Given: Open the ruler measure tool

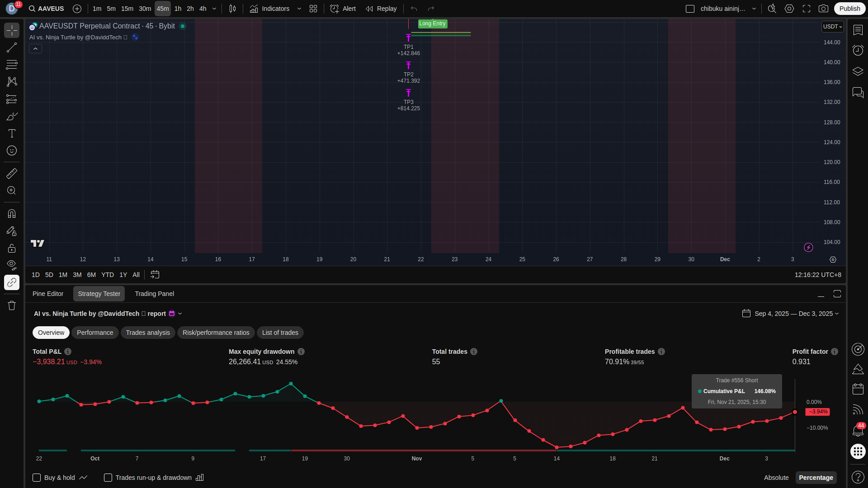Looking at the screenshot, I should pyautogui.click(x=12, y=174).
